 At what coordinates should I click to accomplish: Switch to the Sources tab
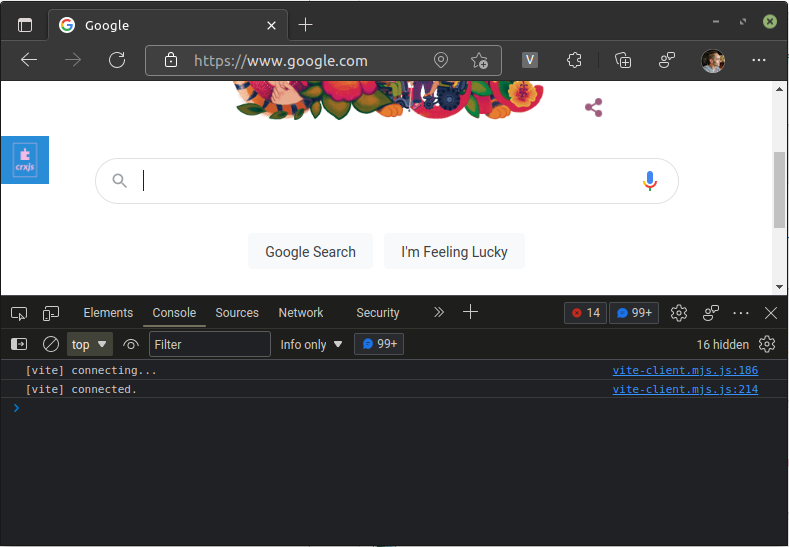click(237, 312)
